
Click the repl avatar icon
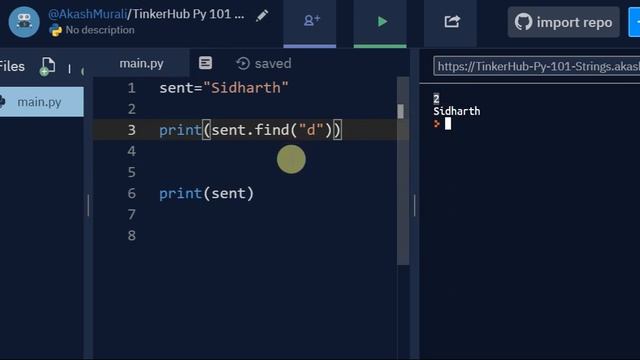point(24,22)
